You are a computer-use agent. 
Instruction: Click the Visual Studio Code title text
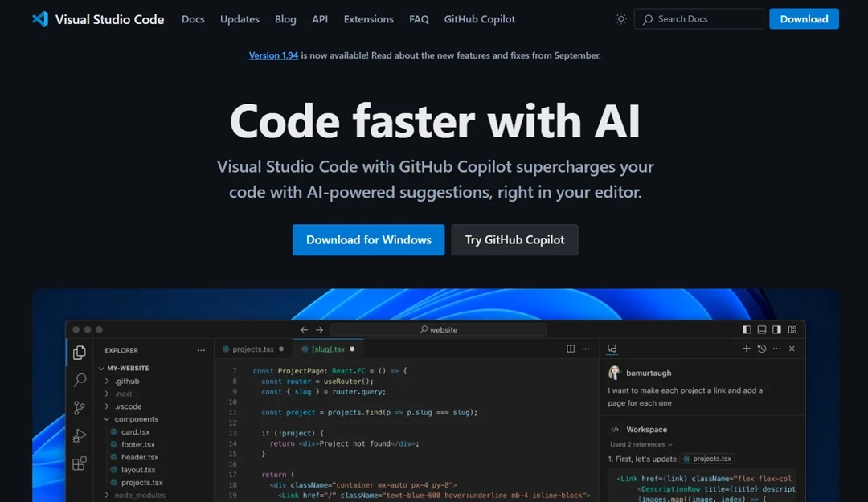(109, 19)
